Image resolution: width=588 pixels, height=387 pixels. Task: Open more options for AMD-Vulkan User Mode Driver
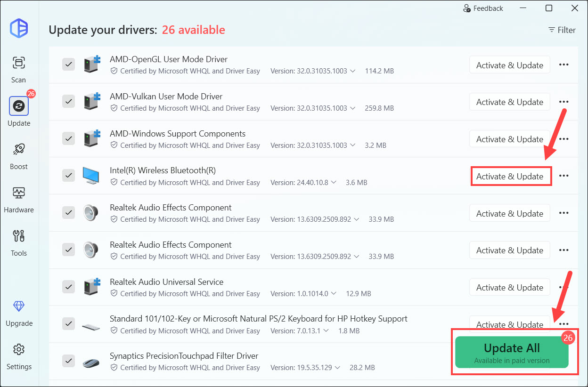pyautogui.click(x=563, y=102)
